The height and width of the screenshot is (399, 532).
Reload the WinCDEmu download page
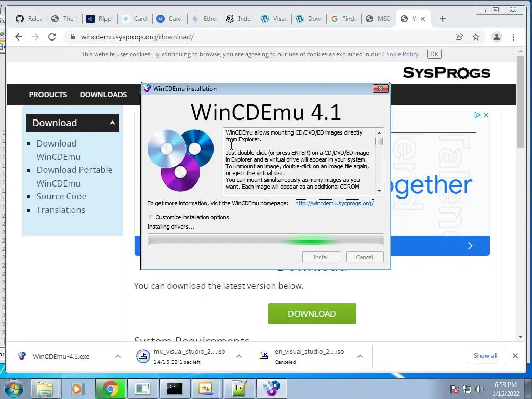click(x=52, y=37)
